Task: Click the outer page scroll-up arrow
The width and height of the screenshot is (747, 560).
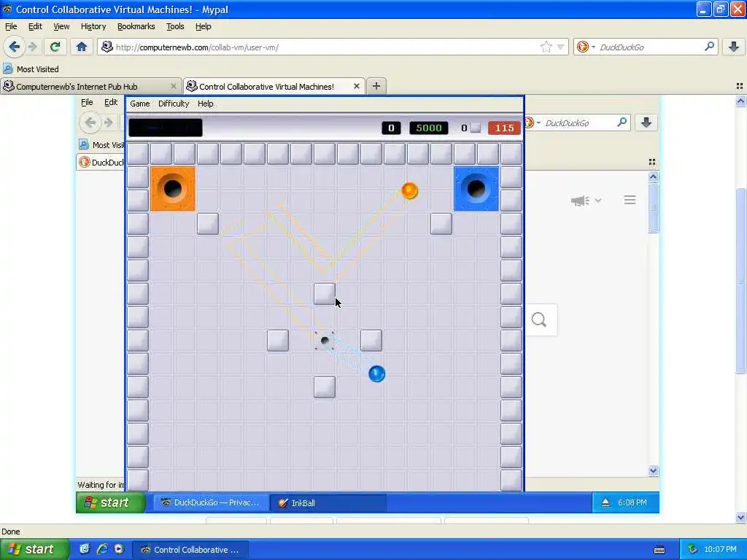Action: click(x=740, y=101)
